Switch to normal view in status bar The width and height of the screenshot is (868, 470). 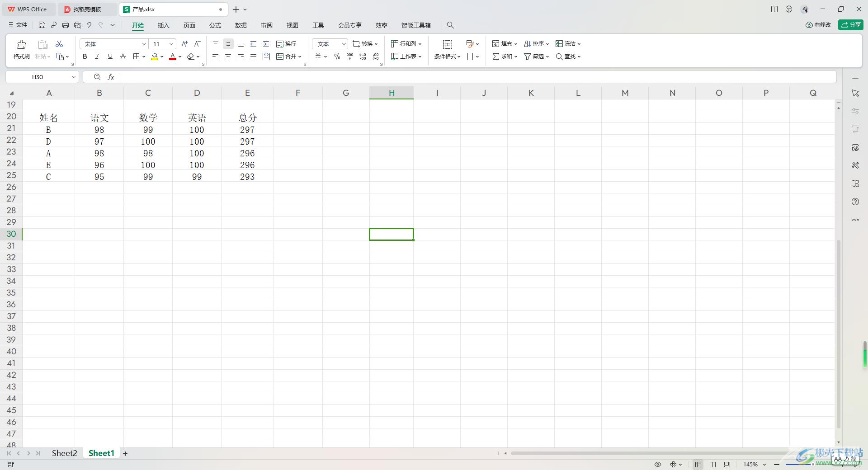[698, 465]
